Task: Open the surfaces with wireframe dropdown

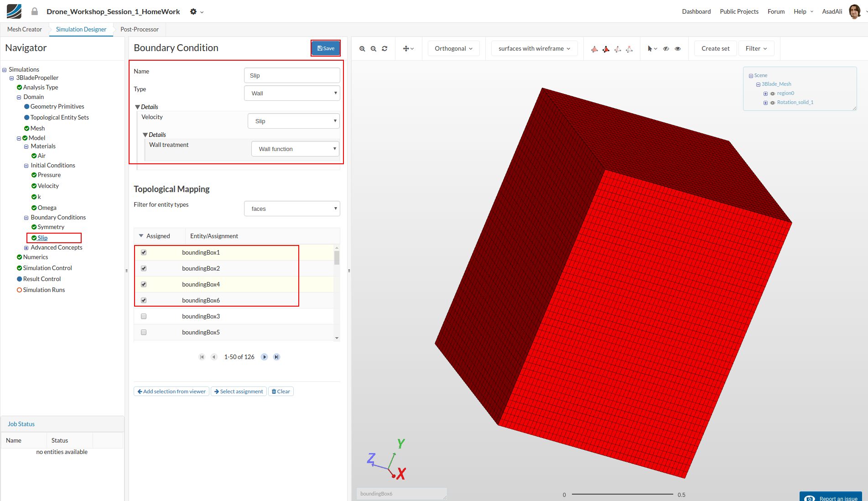Action: [534, 49]
